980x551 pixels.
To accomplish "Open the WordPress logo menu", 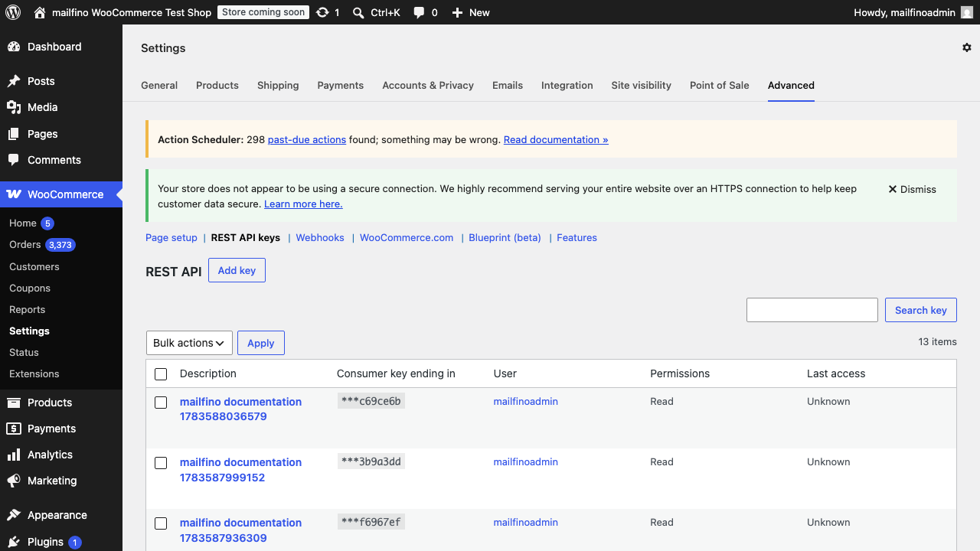I will pos(12,12).
